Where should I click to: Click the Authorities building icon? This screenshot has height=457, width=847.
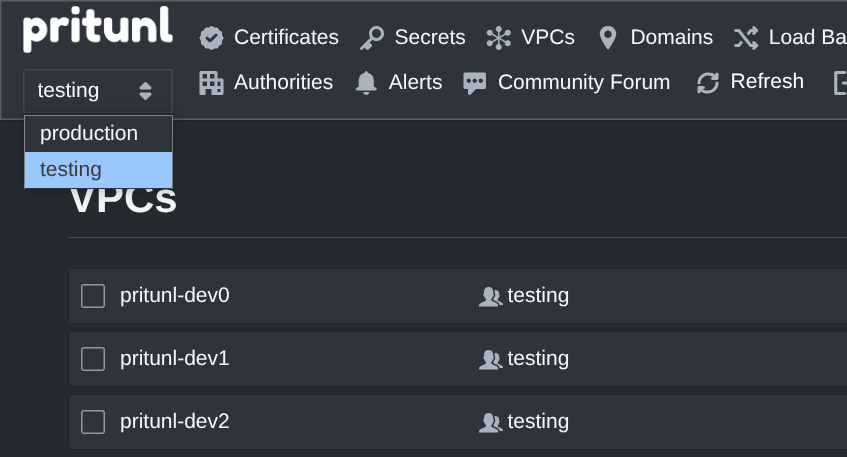coord(211,83)
